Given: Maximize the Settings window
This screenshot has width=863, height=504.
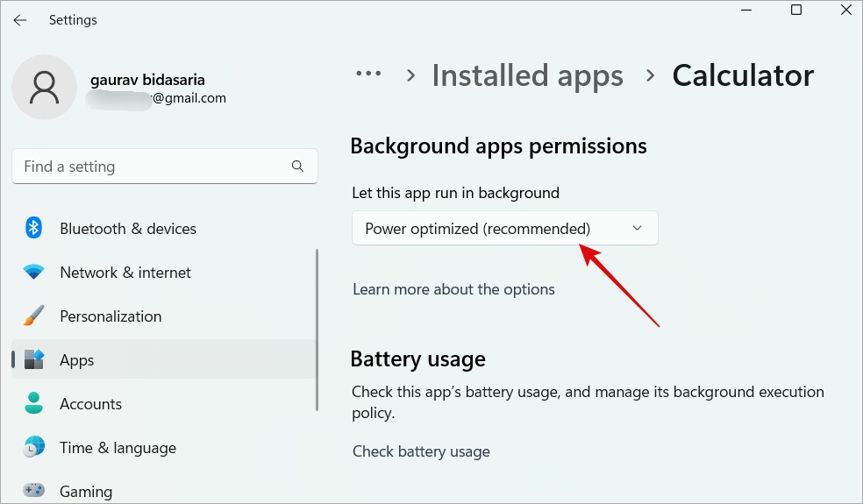Looking at the screenshot, I should pos(796,11).
